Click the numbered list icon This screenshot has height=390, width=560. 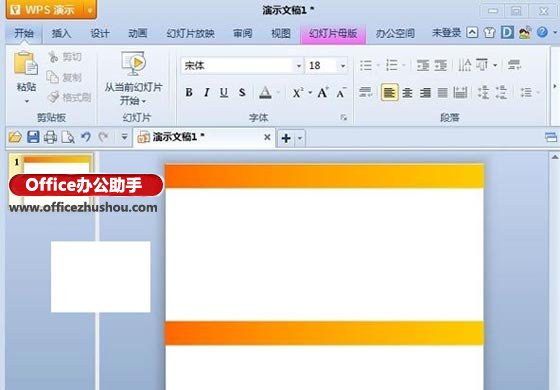[392, 65]
